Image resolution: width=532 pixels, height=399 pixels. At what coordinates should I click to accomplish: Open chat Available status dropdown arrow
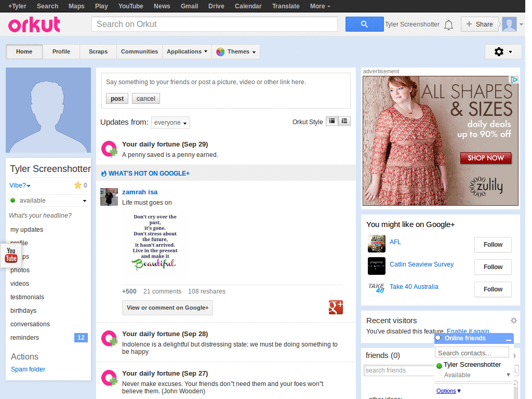[508, 375]
